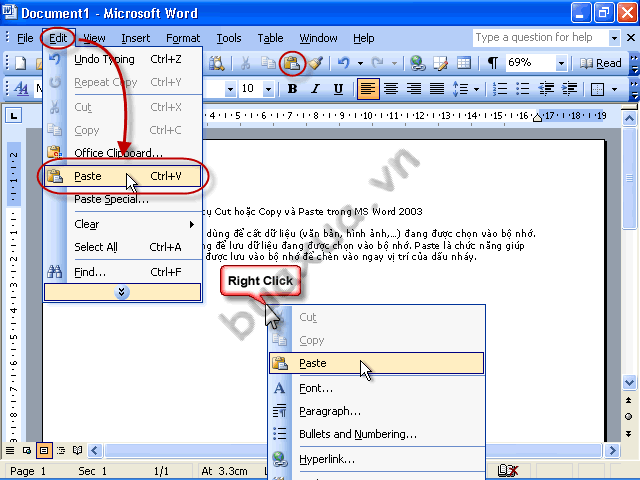Click the Redo arrow in the toolbar
Viewport: 640px width, 480px height.
pos(378,63)
